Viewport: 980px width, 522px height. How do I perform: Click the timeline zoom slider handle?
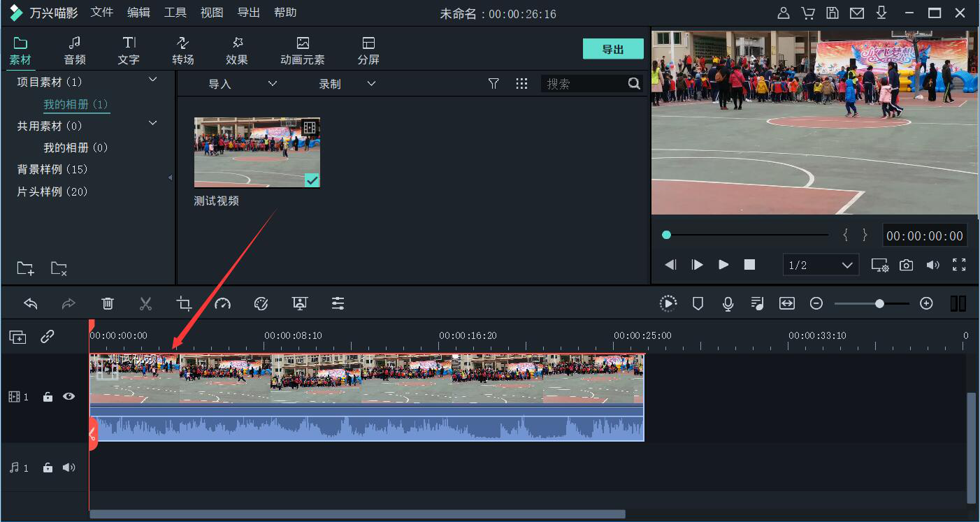pyautogui.click(x=879, y=303)
